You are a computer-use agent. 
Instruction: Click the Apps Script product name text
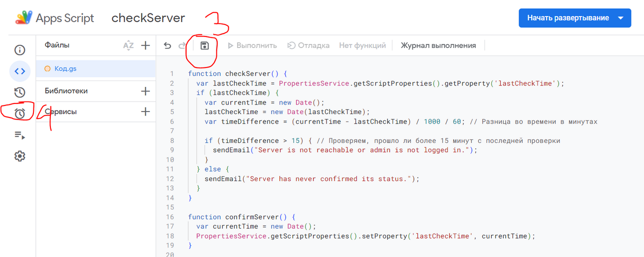pyautogui.click(x=65, y=18)
